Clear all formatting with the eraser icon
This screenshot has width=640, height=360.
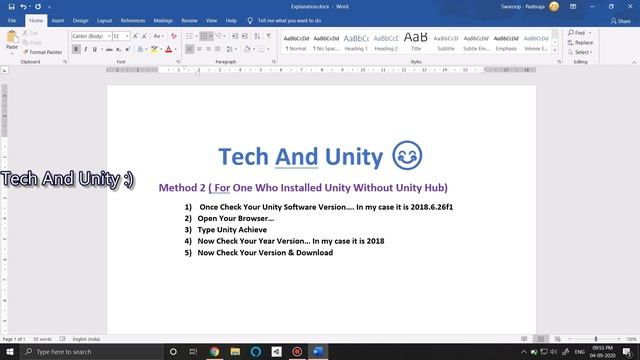173,36
